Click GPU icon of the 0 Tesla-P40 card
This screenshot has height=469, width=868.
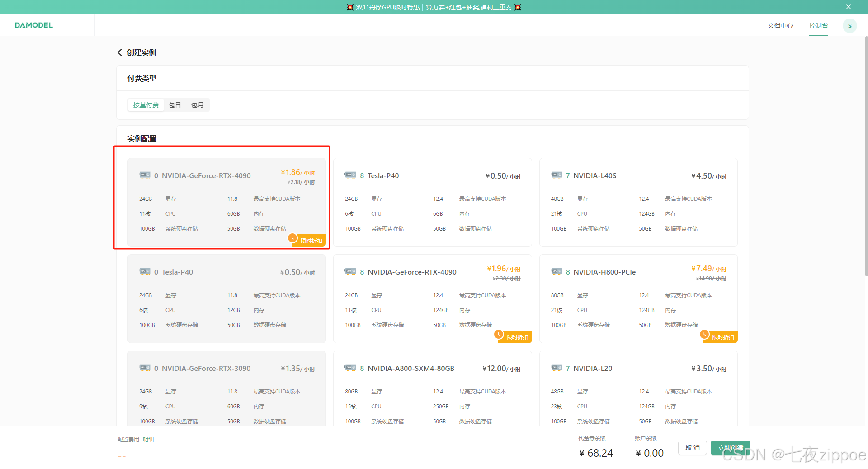pyautogui.click(x=145, y=271)
